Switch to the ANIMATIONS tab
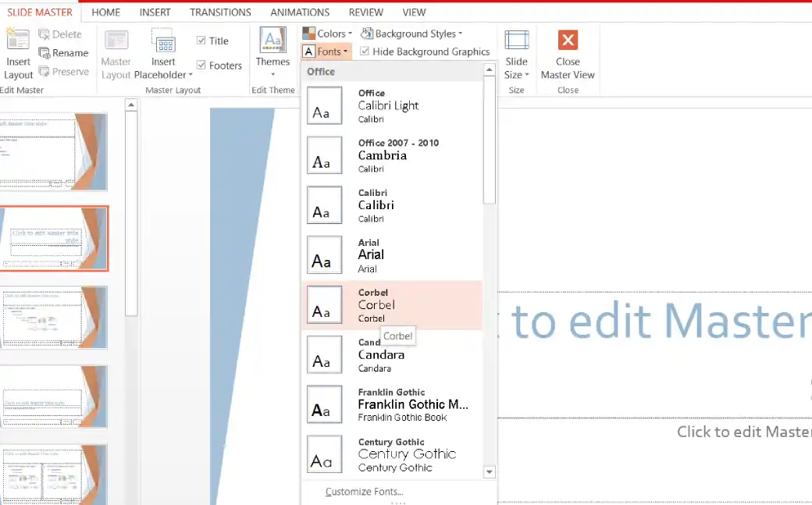 (300, 12)
